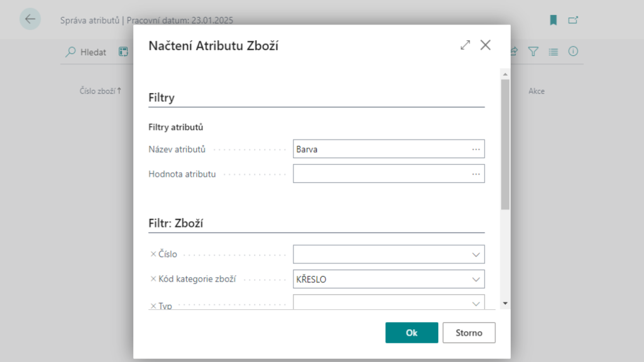Click the filter funnel icon
The width and height of the screenshot is (644, 362).
coord(533,51)
